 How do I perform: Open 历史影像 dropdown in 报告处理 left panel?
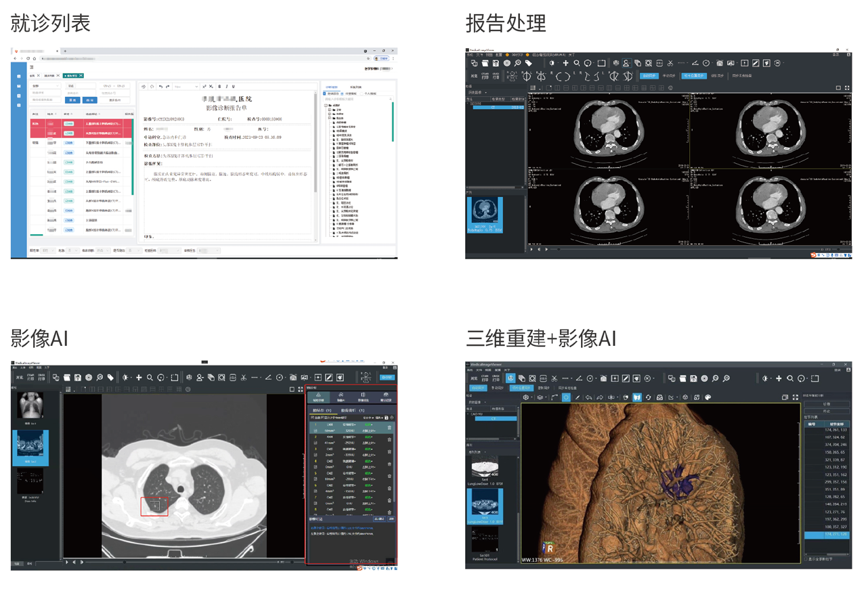point(479,93)
